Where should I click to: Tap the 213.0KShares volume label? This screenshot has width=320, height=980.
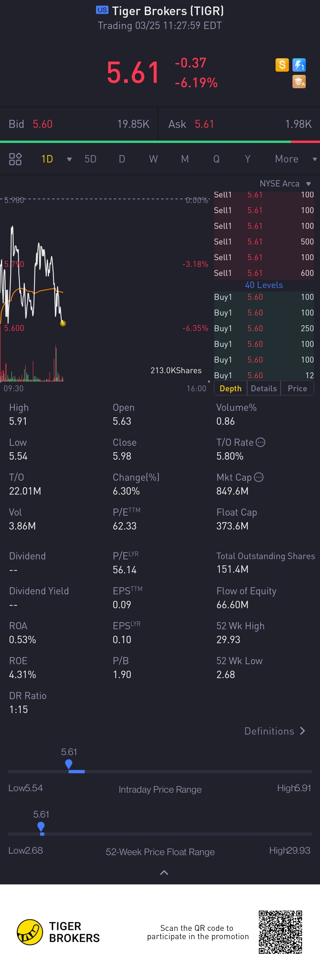tap(176, 371)
